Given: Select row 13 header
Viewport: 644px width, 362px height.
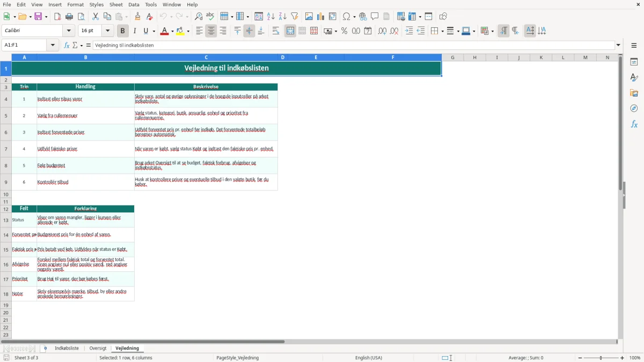Looking at the screenshot, I should [x=6, y=220].
